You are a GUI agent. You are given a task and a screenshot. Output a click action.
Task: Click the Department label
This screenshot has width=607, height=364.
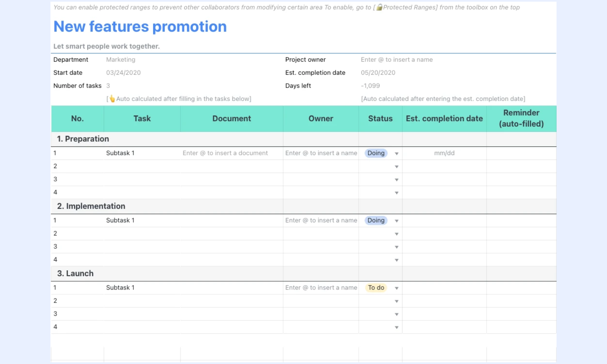coord(71,59)
